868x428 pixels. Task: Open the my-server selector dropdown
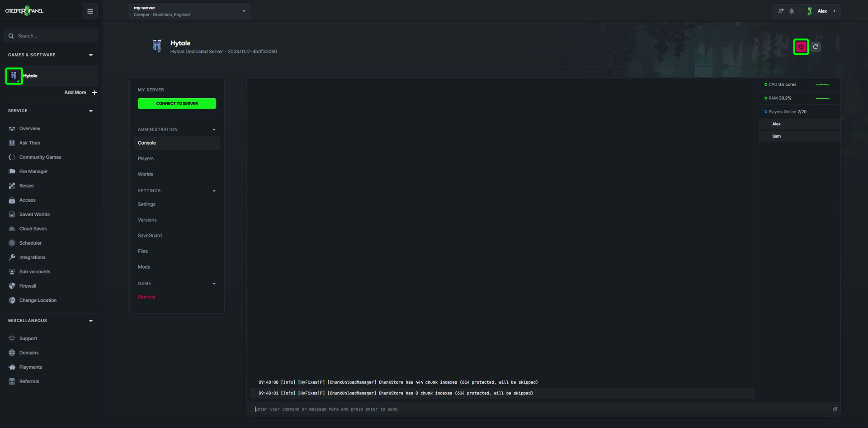pyautogui.click(x=190, y=11)
